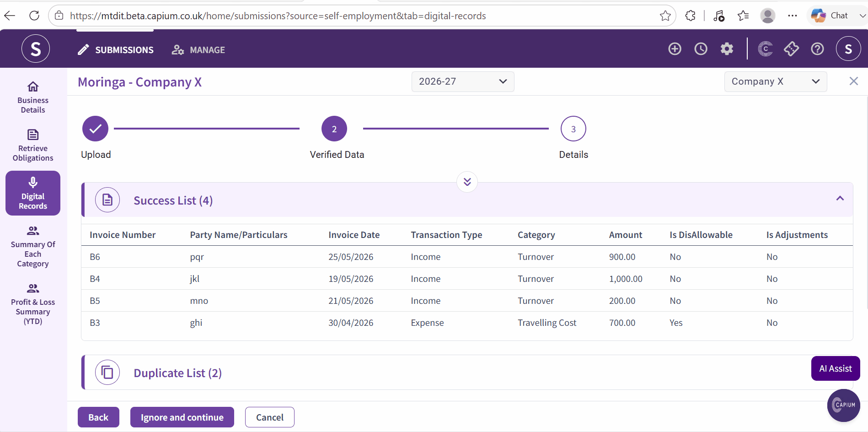
Task: Select invoice number B4
Action: (x=95, y=279)
